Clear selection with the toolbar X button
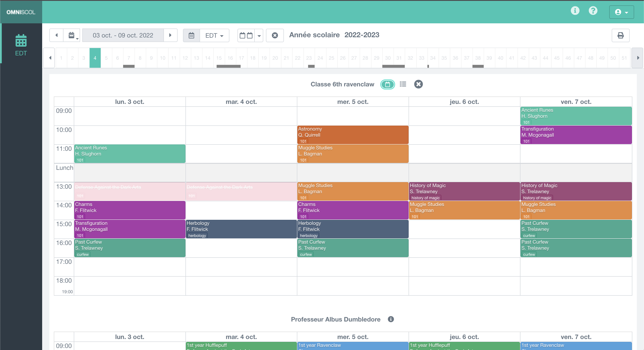Viewport: 644px width, 350px height. coord(275,35)
